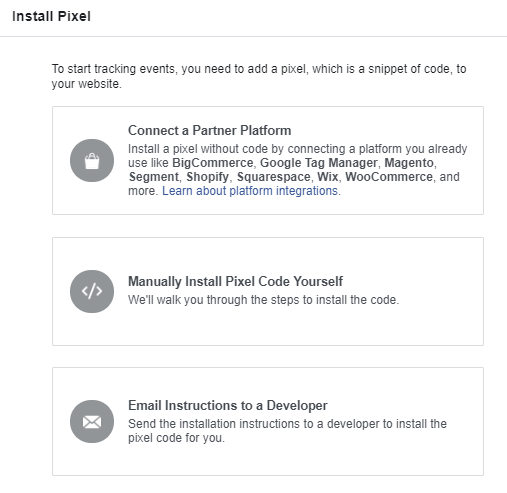Click 'We'll walk you through the steps' text
Screen dimensions: 507x493
264,300
